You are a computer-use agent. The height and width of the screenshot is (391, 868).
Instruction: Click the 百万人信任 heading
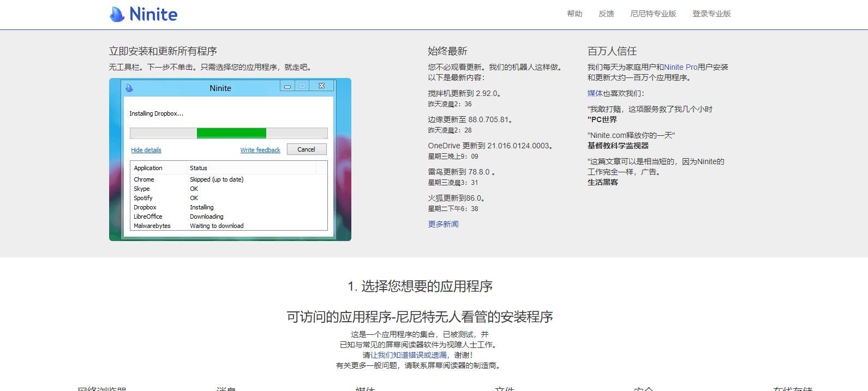coord(612,51)
